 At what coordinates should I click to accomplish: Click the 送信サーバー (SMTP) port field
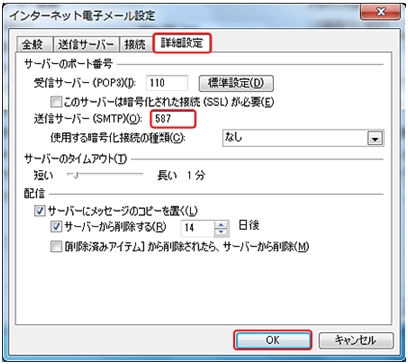172,119
